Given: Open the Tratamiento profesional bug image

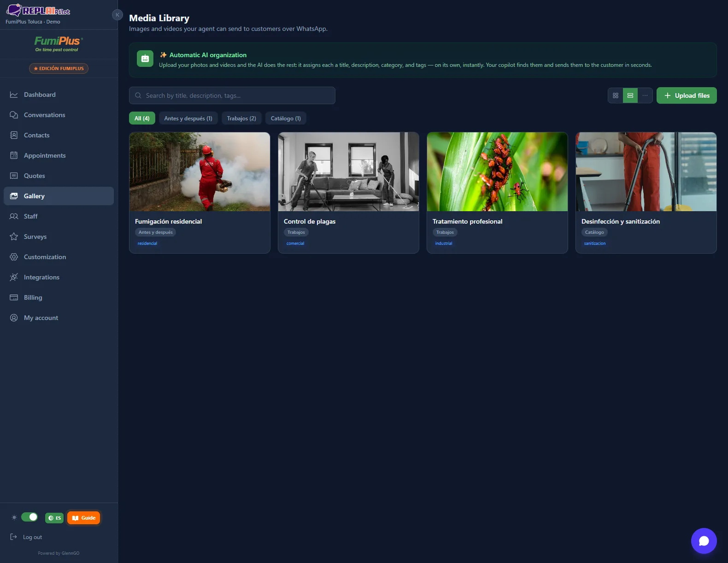Looking at the screenshot, I should click(497, 172).
